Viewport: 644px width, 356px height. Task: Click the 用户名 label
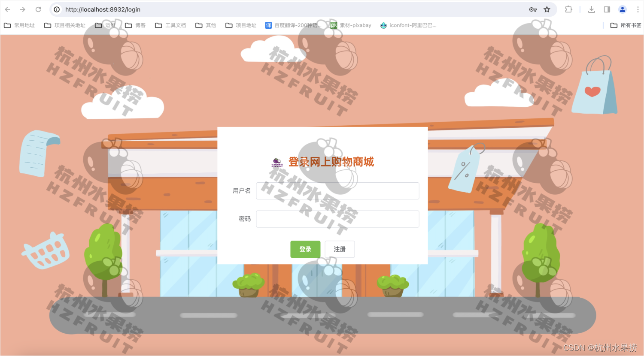pyautogui.click(x=242, y=191)
